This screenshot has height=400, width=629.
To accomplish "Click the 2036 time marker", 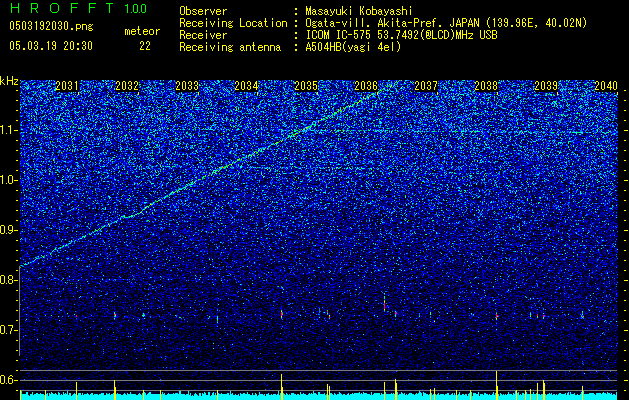I will coord(366,86).
